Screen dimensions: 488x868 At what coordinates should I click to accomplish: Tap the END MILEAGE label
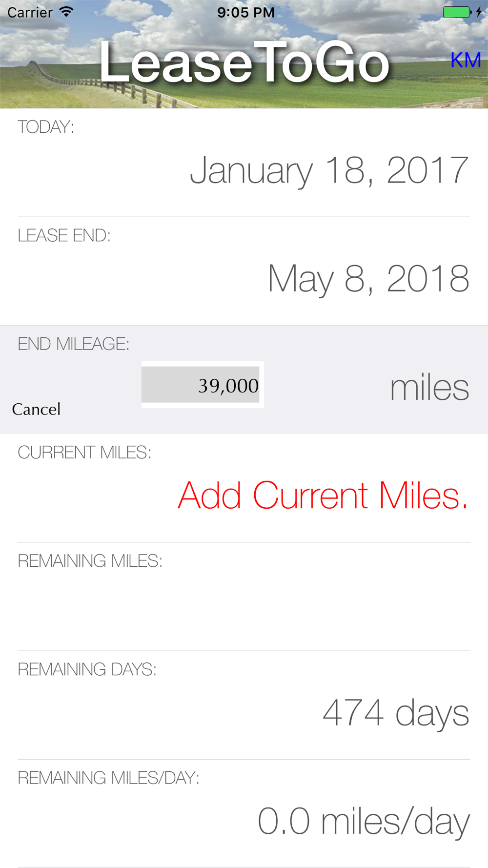pos(73,344)
